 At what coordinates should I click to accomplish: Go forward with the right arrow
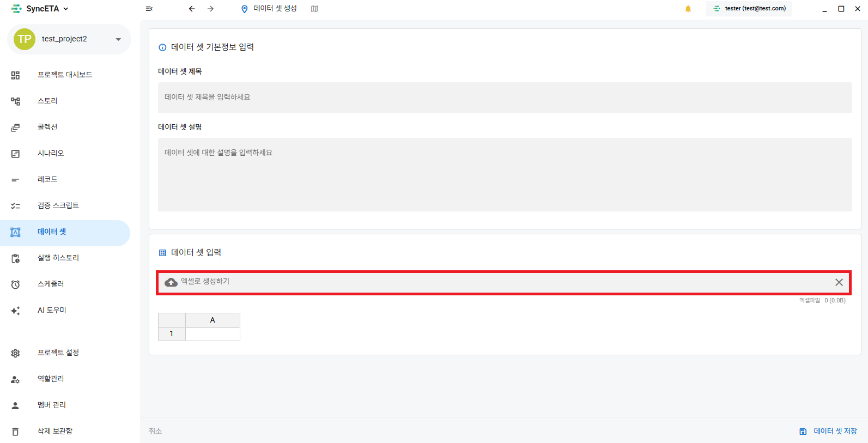click(x=210, y=9)
